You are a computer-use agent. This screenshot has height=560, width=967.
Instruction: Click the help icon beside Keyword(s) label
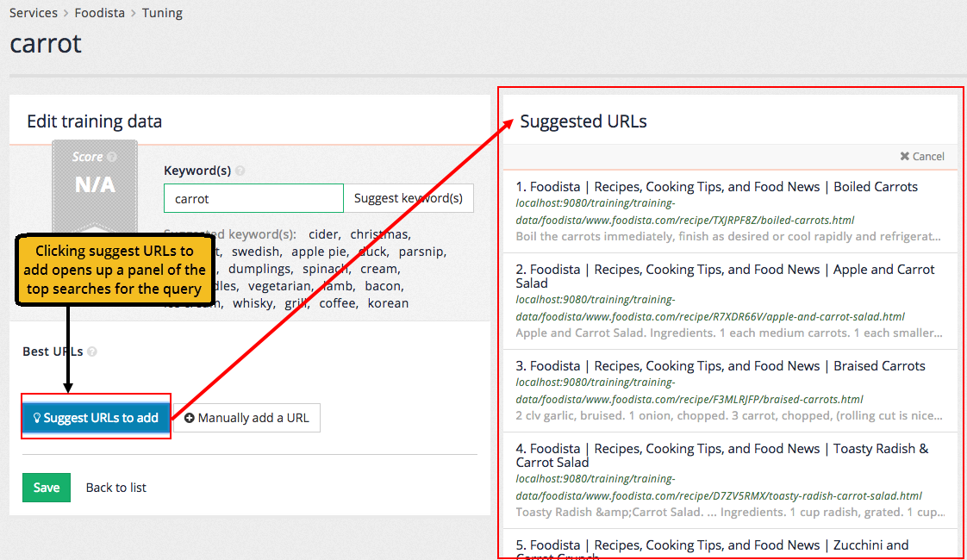(240, 171)
